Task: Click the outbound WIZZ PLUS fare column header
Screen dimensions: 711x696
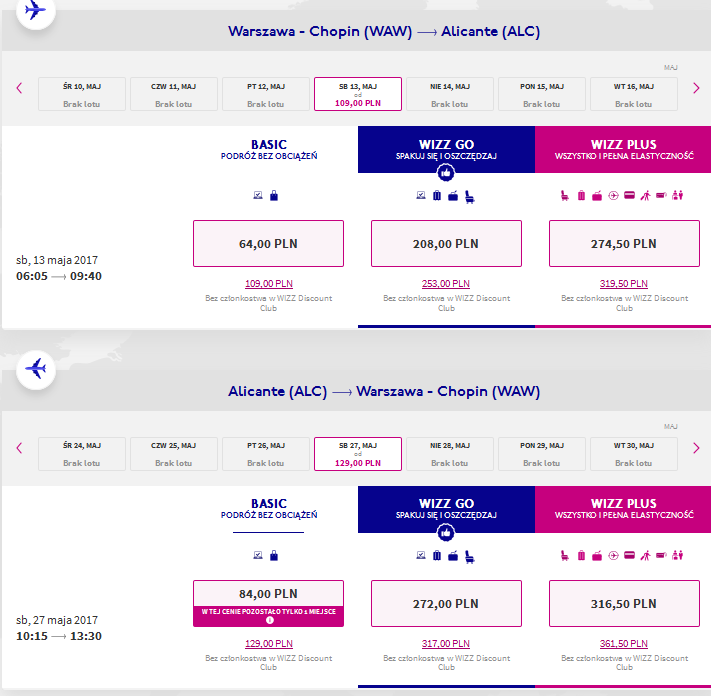Action: (624, 149)
